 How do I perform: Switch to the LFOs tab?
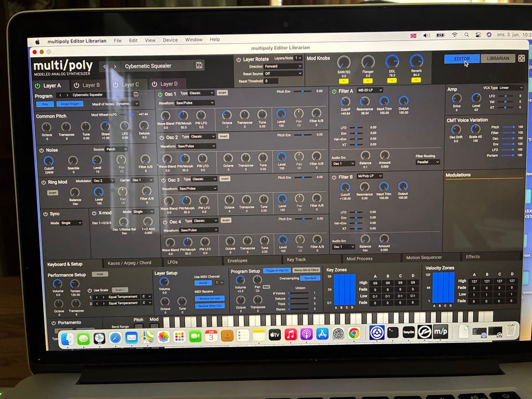click(173, 262)
